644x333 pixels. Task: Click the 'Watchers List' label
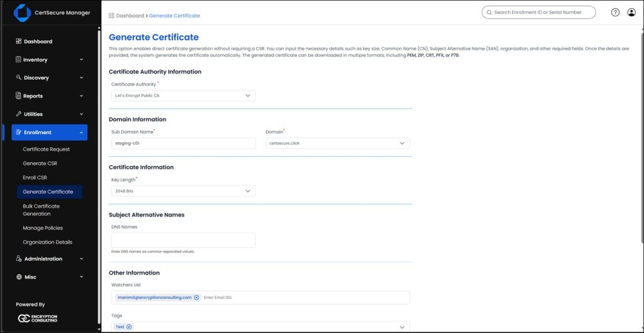coord(126,285)
